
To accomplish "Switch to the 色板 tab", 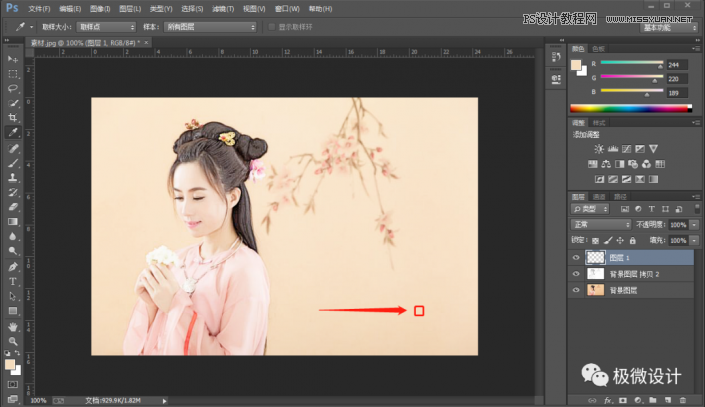I will click(599, 48).
